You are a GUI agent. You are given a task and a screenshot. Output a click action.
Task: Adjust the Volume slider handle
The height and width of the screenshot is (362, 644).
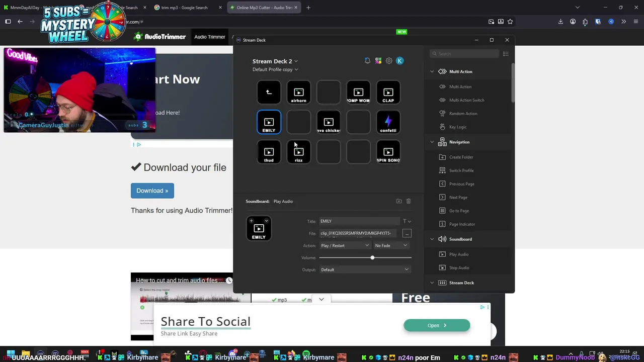coord(372,257)
